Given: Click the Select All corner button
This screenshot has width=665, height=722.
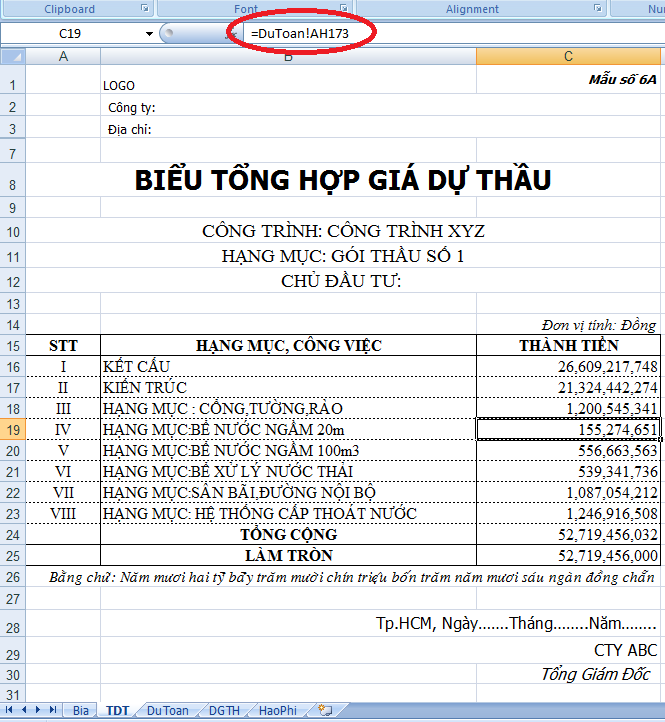Looking at the screenshot, I should coord(13,57).
